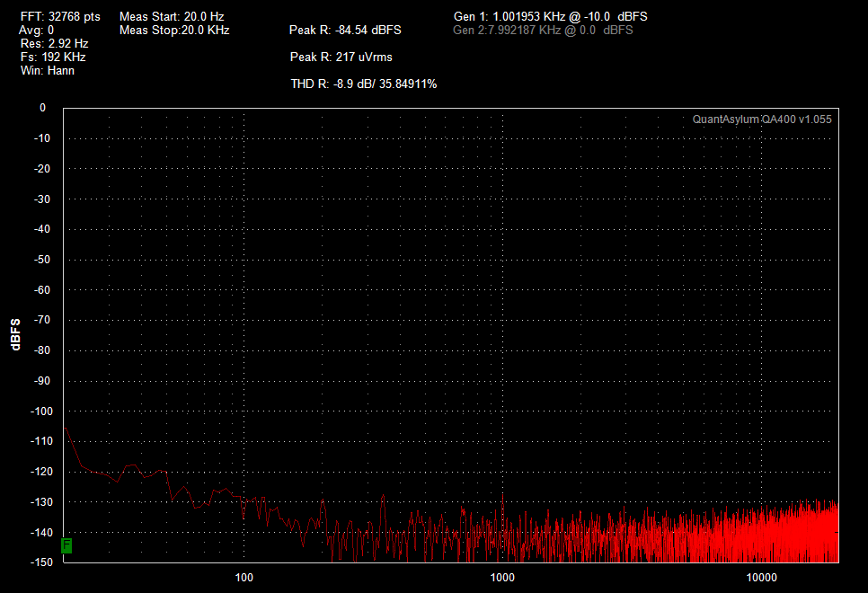
Task: Click the -150 axis tick label
Action: 41,562
